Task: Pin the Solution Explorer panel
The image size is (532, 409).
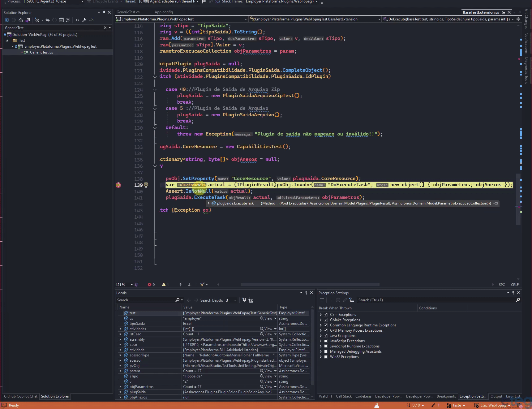Action: click(104, 12)
